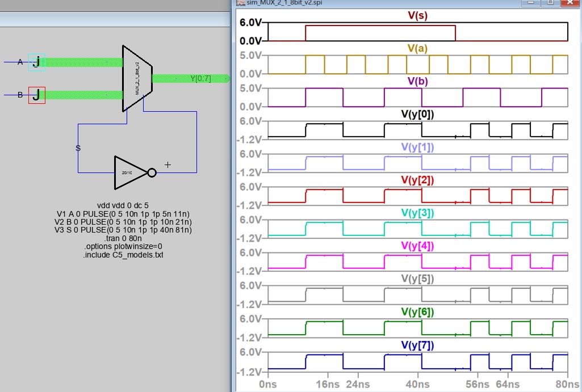582x392 pixels.
Task: Click the Y[0:7] output bus label
Action: click(x=201, y=78)
